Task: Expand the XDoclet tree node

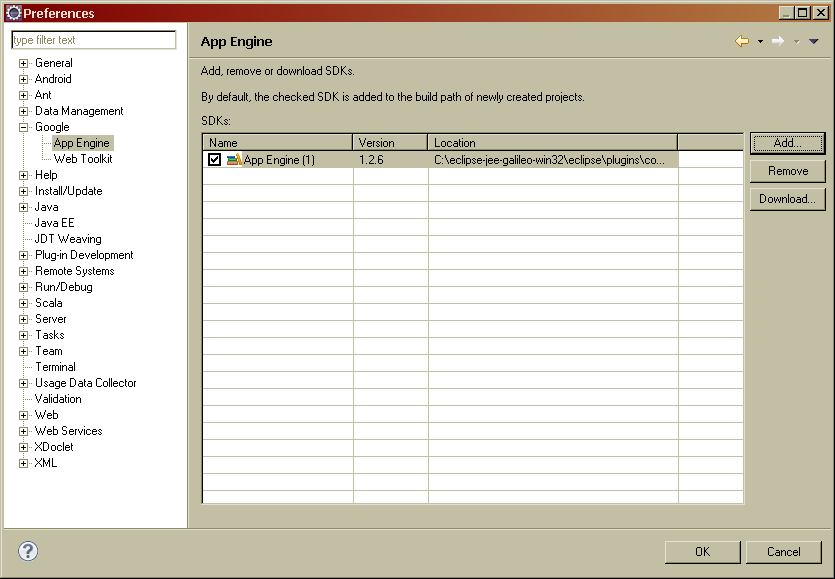Action: pyautogui.click(x=23, y=447)
